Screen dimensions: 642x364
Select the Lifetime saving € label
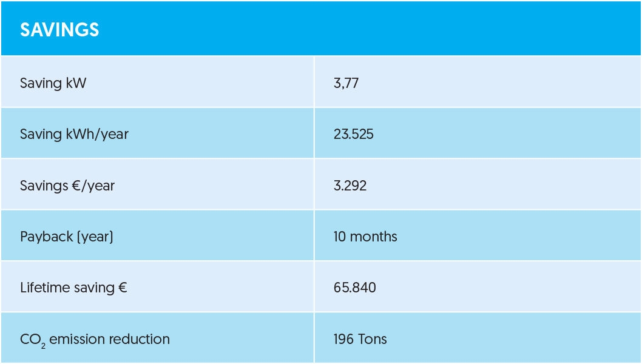(x=73, y=287)
